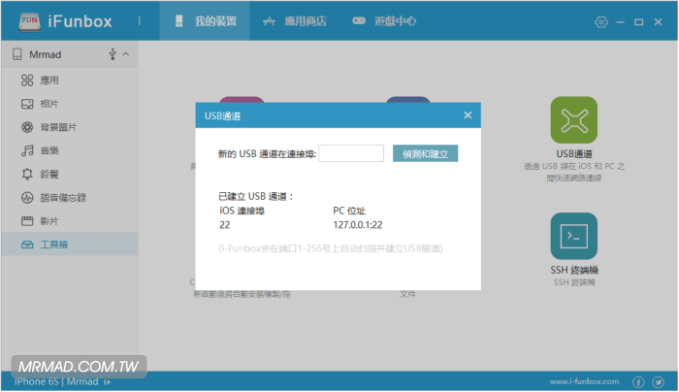
Task: Launch the SSH 終端機 terminal icon
Action: coord(574,236)
